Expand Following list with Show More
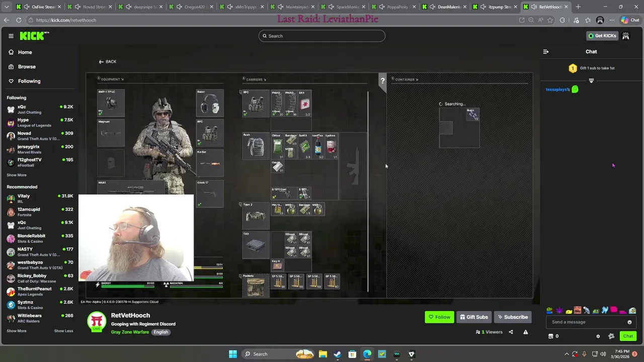The image size is (644, 362). point(17,175)
